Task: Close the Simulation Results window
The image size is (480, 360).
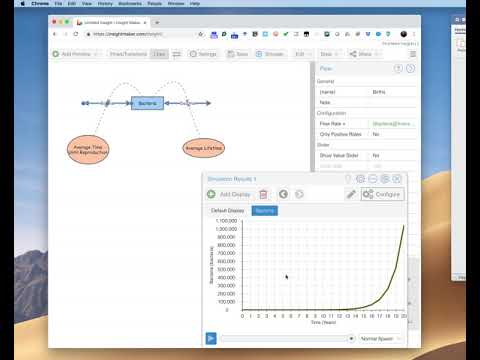Action: [x=397, y=179]
